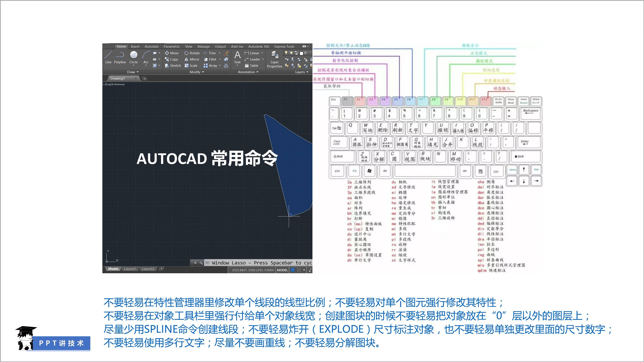
Task: Click the Explode icon beside Fillet
Action: (226, 59)
